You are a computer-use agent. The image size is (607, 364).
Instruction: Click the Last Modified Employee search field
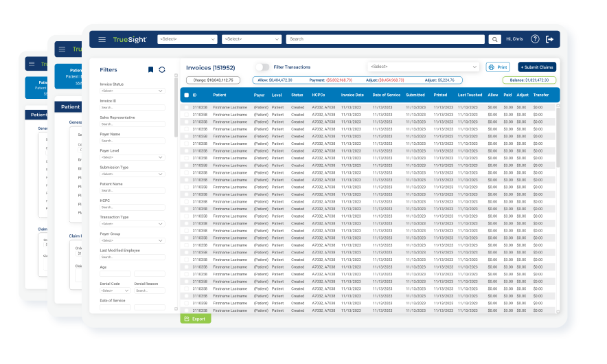(x=132, y=258)
